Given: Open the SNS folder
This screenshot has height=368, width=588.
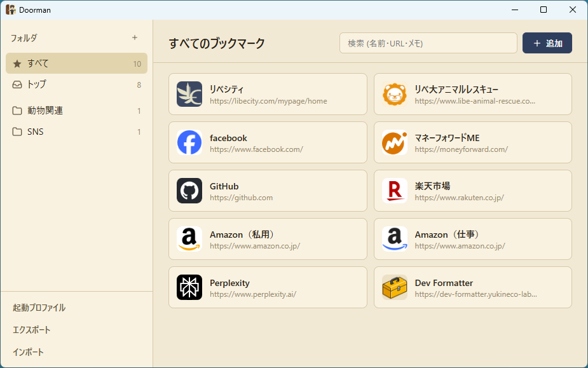Looking at the screenshot, I should click(x=76, y=132).
